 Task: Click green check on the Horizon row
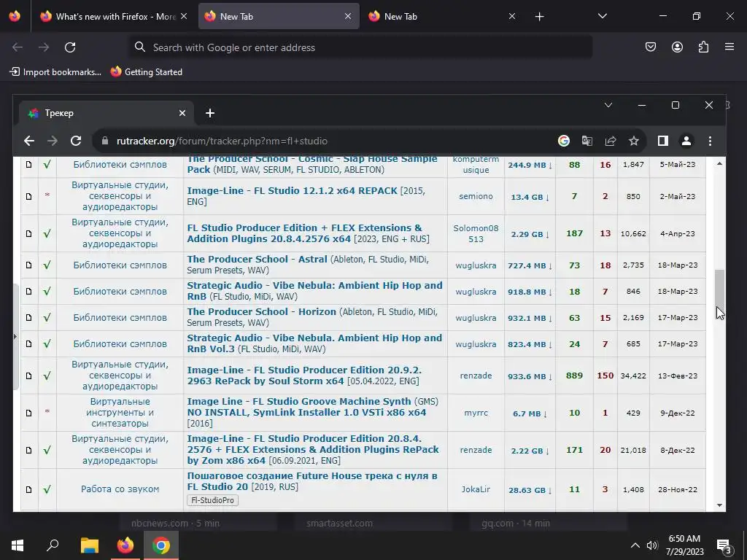tap(47, 318)
